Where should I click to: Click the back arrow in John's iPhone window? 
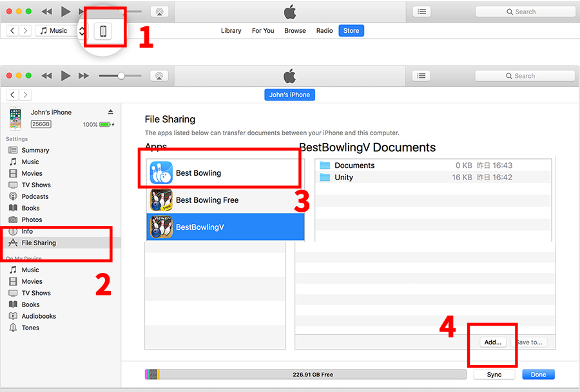point(12,95)
